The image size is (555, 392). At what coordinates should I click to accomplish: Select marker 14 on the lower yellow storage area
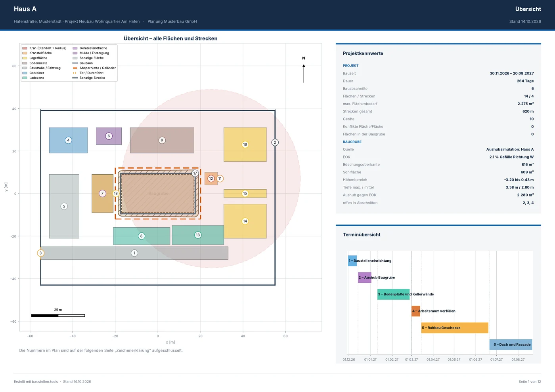pyautogui.click(x=245, y=221)
